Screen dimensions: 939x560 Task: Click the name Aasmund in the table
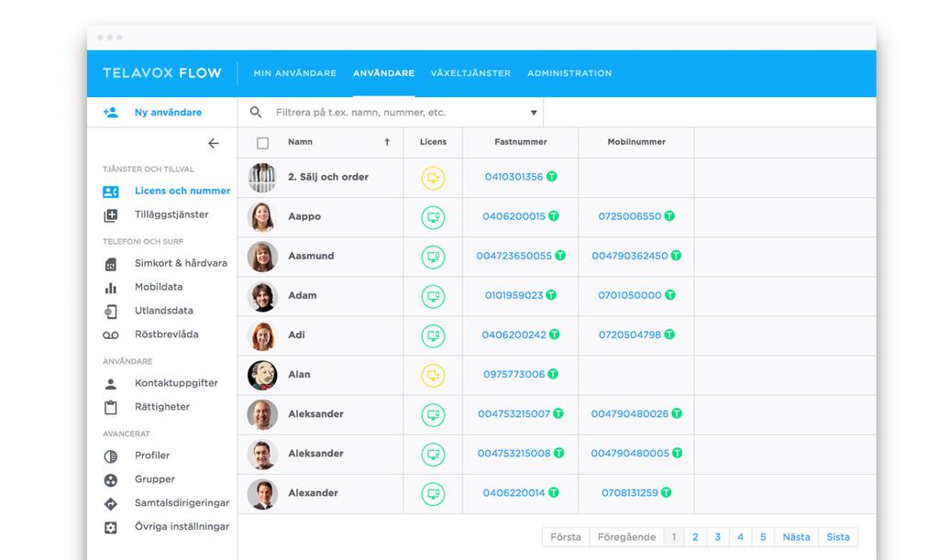311,256
